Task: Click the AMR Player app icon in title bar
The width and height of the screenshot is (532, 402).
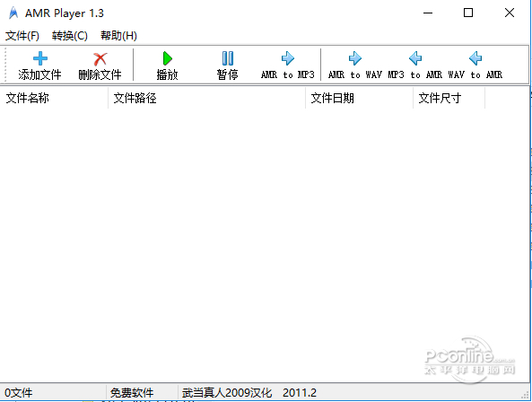Action: pyautogui.click(x=13, y=13)
